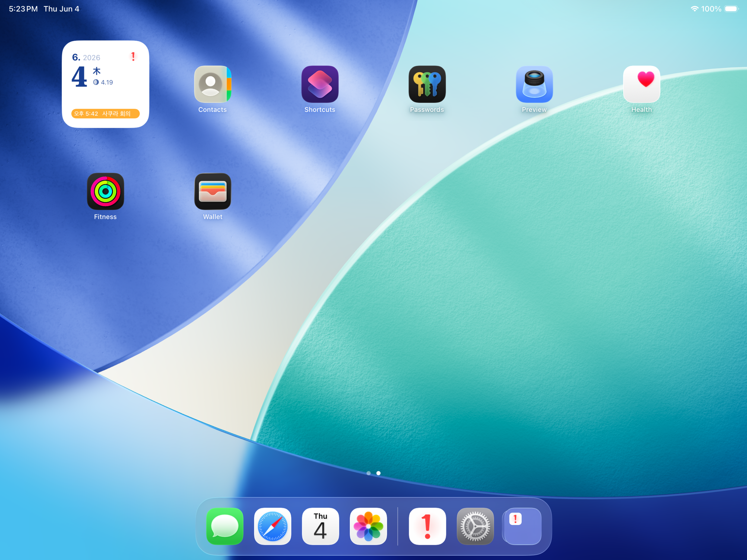Open the App Library in the dock
Image resolution: width=747 pixels, height=560 pixels.
tap(522, 526)
